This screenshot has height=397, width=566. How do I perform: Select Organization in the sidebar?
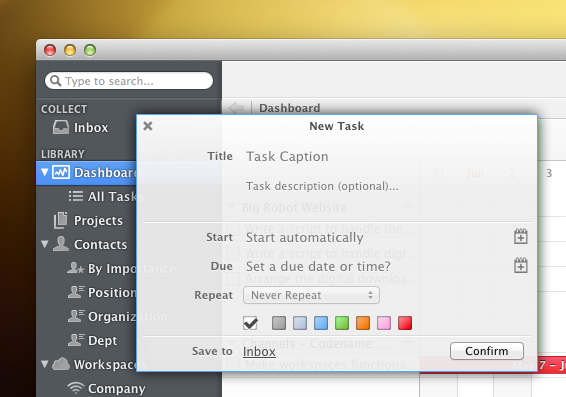pos(128,317)
